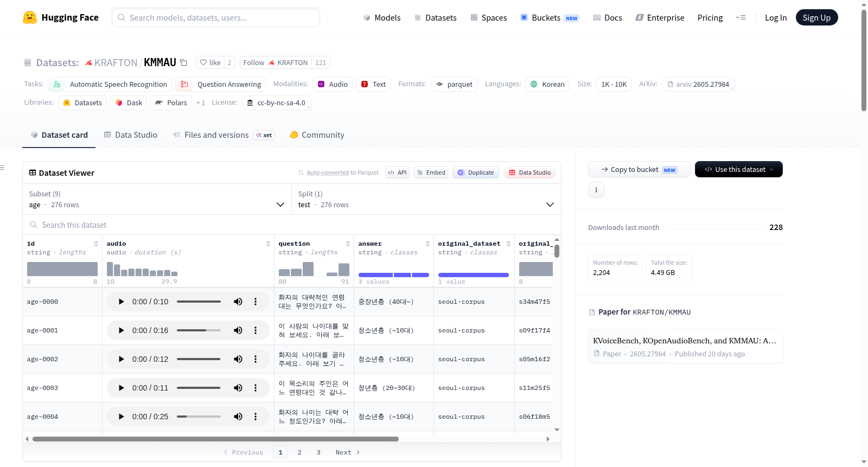Open more options for age-0001 audio
The width and height of the screenshot is (868, 467).
[256, 330]
